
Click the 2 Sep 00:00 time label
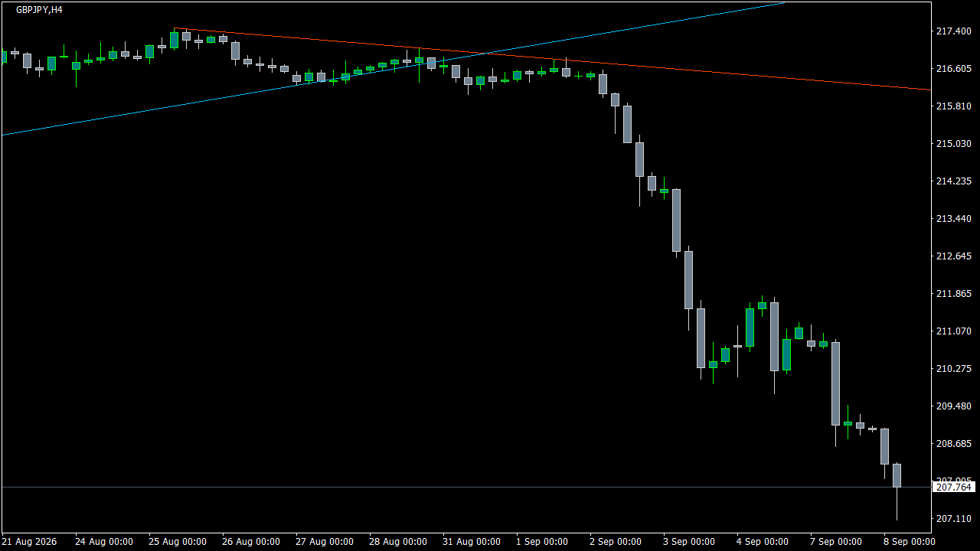616,542
